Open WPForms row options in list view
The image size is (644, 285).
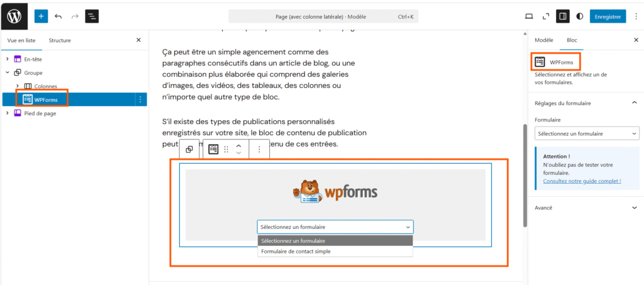[140, 99]
